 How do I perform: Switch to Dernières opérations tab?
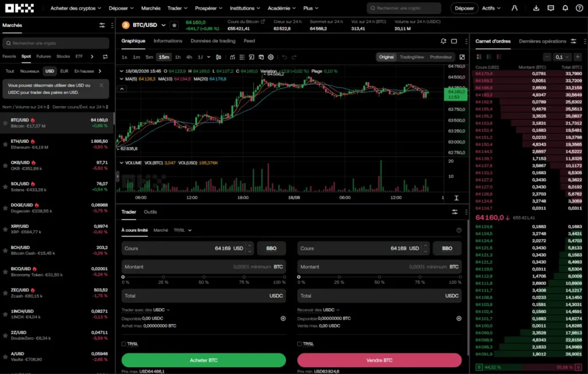[542, 41]
